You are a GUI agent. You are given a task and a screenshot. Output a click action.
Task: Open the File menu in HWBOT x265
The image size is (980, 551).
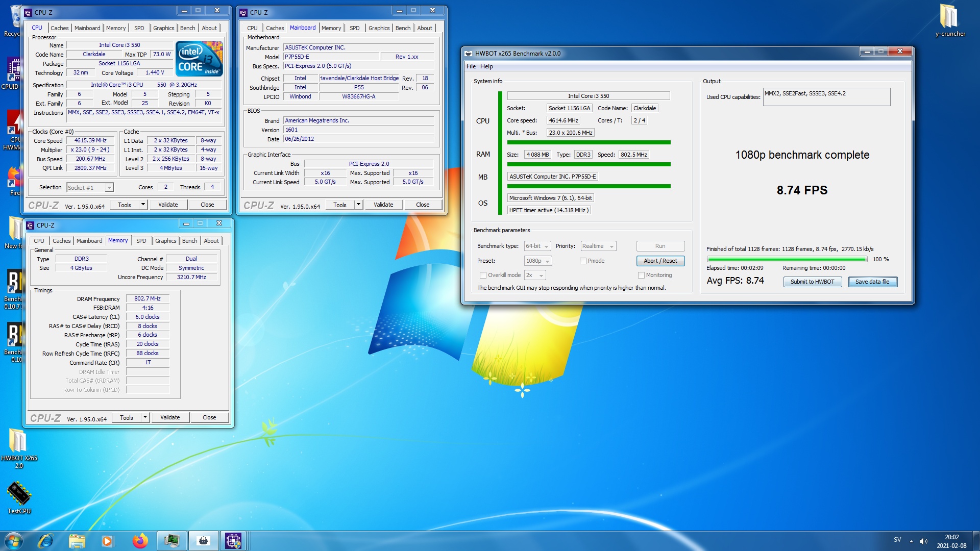click(x=471, y=66)
